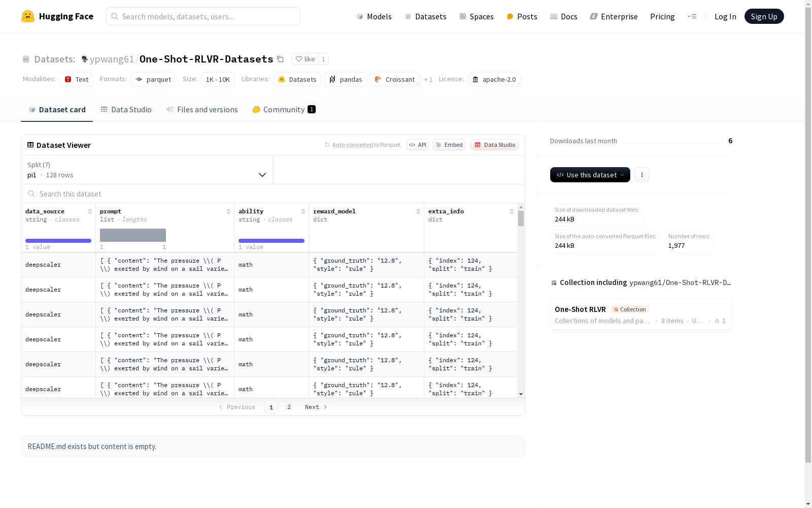Sort by the reward_model column arrows
The height and width of the screenshot is (508, 812).
(418, 211)
